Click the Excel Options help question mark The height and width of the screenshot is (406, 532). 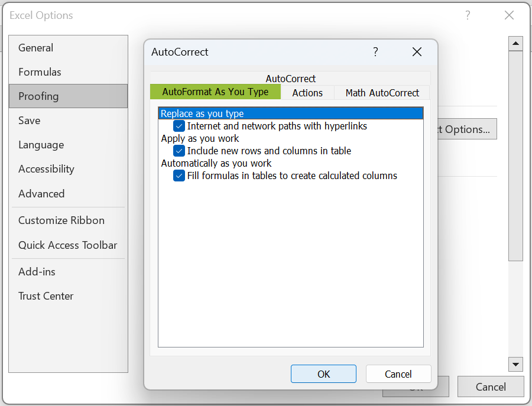coord(468,15)
